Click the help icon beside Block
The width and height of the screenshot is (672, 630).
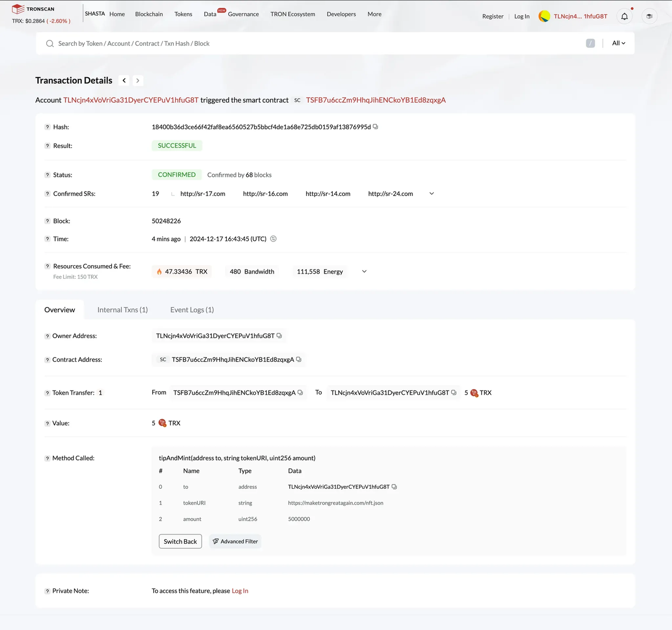click(x=47, y=221)
